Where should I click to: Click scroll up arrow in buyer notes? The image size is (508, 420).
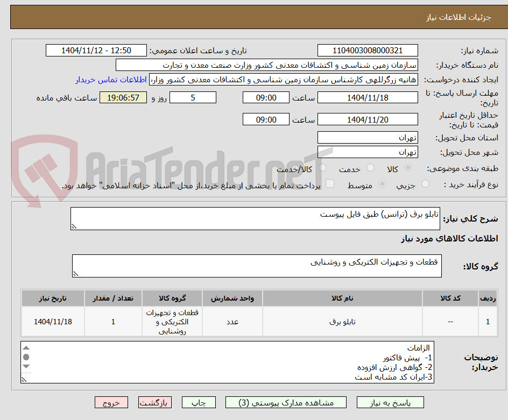26,348
